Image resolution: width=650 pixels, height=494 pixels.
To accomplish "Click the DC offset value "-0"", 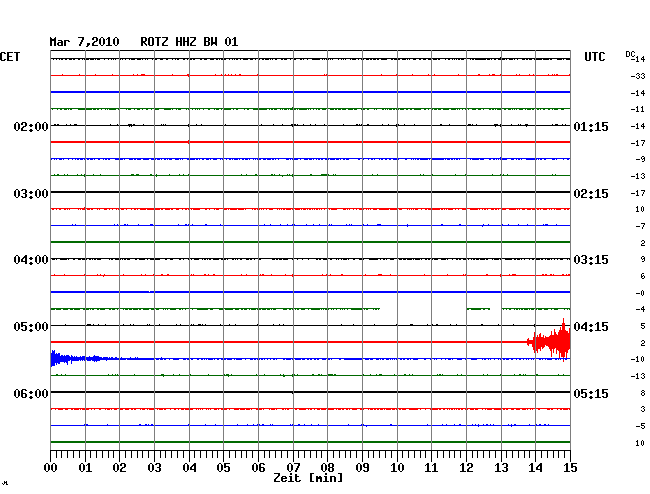I will click(640, 293).
